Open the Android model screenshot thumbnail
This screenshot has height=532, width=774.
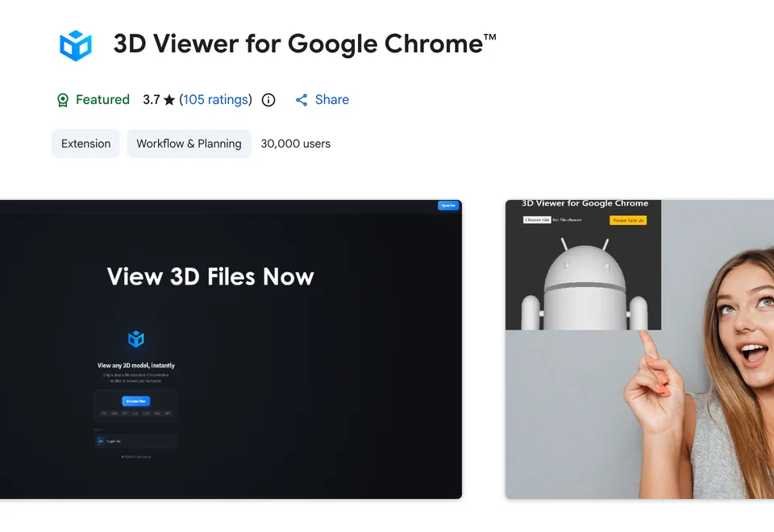[x=639, y=349]
